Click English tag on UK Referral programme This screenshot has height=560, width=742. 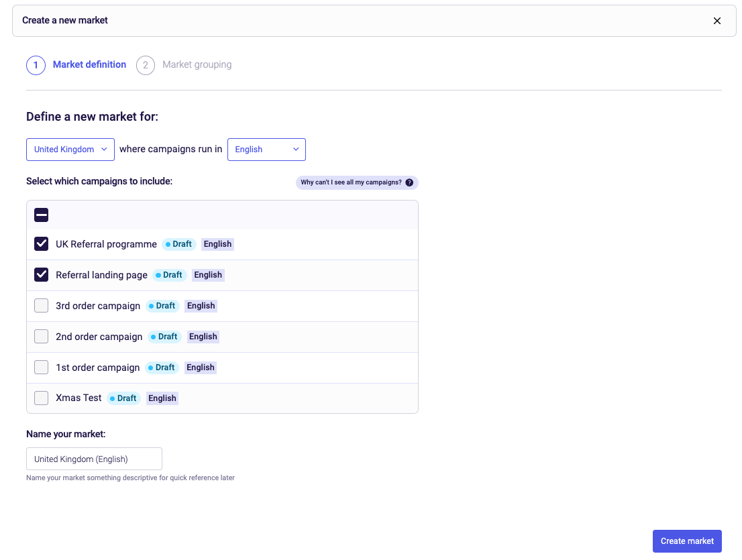217,244
